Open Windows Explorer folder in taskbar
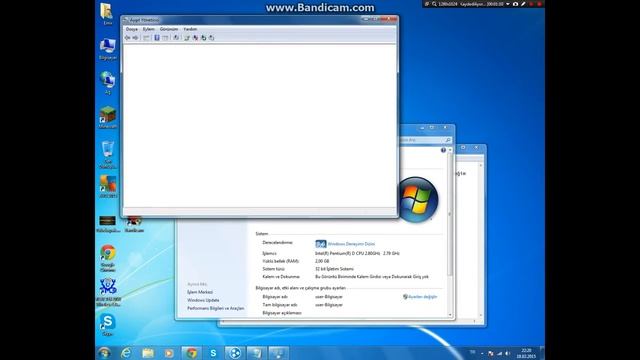Image resolution: width=640 pixels, height=360 pixels. point(148,353)
